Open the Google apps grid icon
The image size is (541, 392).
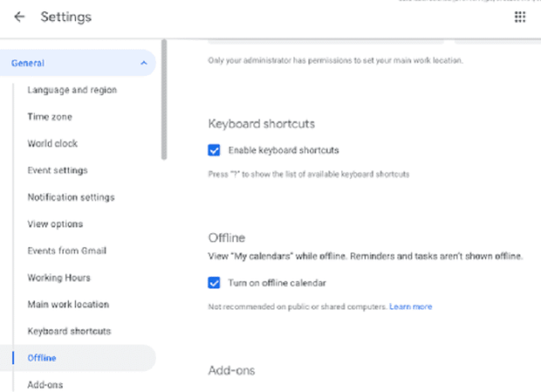[520, 17]
